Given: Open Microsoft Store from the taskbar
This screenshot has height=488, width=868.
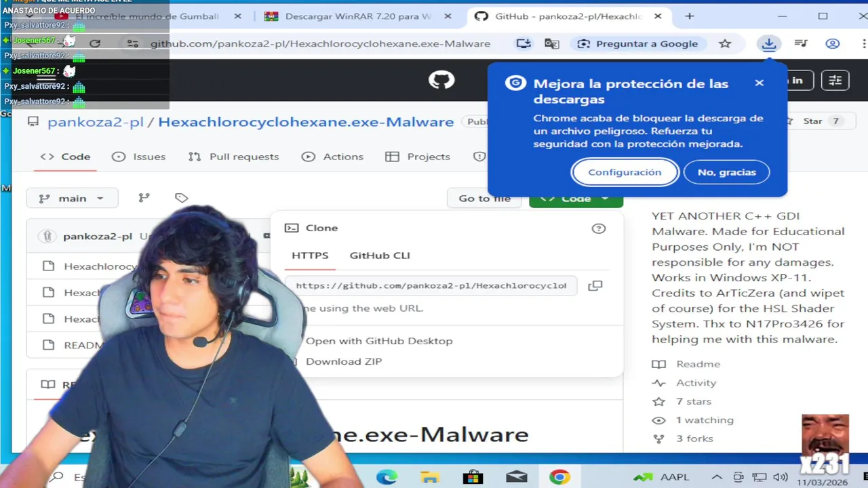Looking at the screenshot, I should [x=473, y=477].
